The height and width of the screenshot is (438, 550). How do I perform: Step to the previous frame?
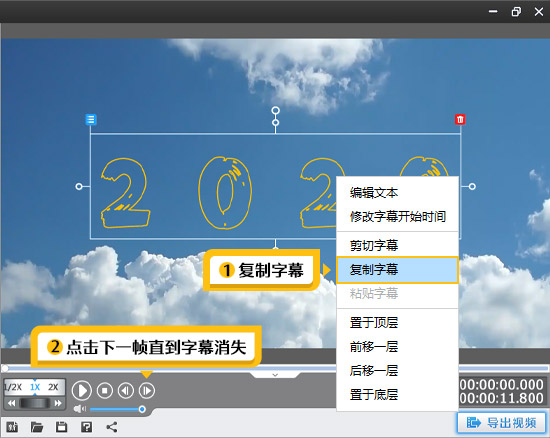(126, 390)
